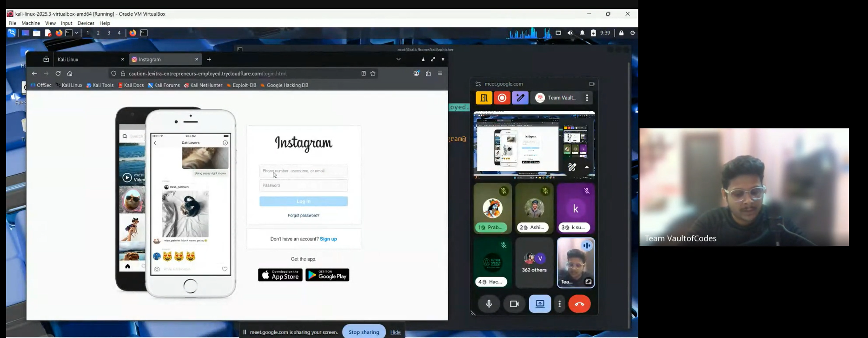Open Kali Forums bookmark

(164, 85)
